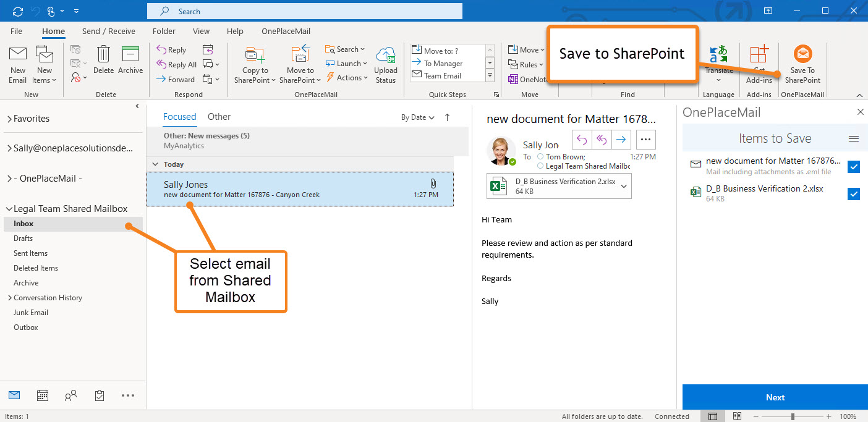Open the Translate menu
Viewport: 868px width, 422px height.
pos(719,65)
